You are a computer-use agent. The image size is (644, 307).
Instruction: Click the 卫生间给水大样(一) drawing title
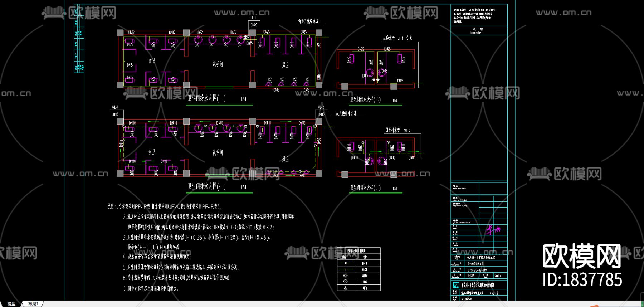pyautogui.click(x=207, y=98)
